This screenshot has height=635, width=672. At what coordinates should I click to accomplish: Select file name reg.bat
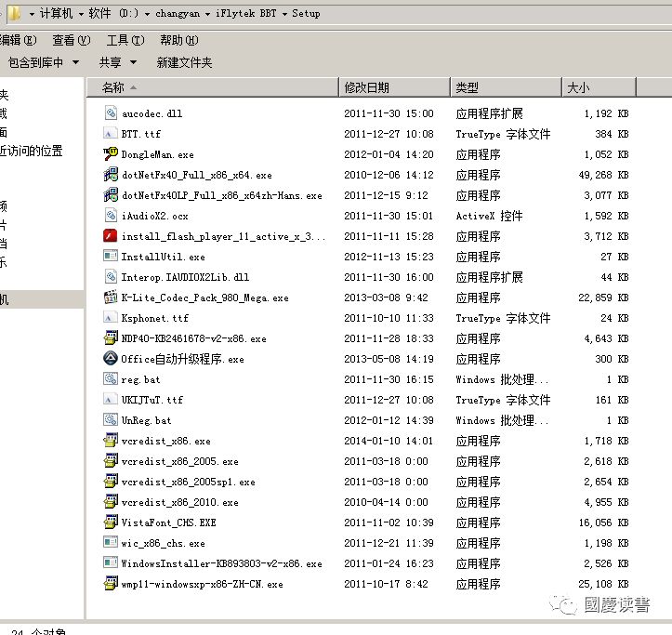(140, 379)
